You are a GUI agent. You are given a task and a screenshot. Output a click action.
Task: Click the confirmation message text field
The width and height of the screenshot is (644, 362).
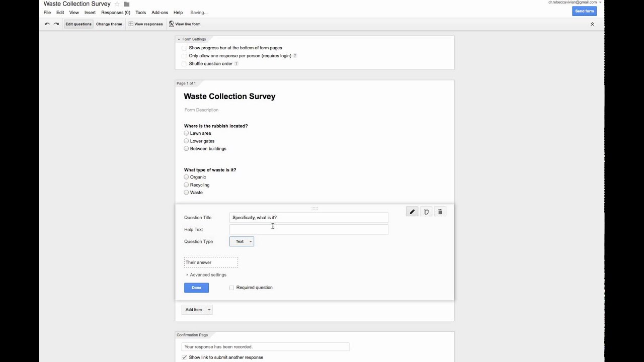[265, 347]
